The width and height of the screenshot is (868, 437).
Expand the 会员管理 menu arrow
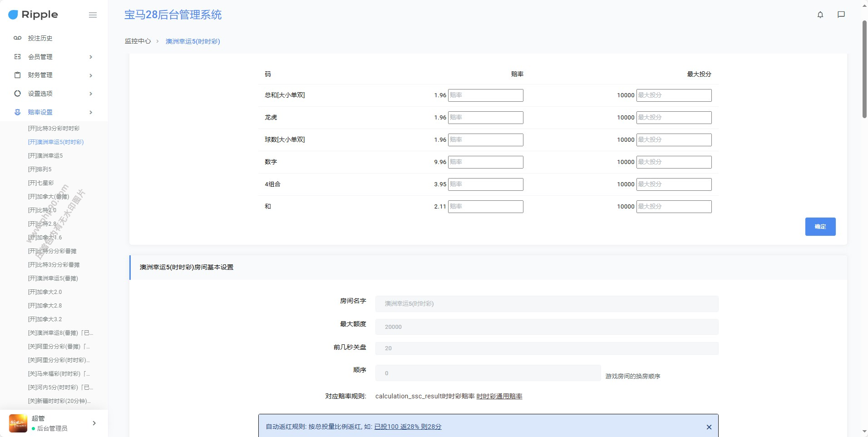pyautogui.click(x=91, y=57)
